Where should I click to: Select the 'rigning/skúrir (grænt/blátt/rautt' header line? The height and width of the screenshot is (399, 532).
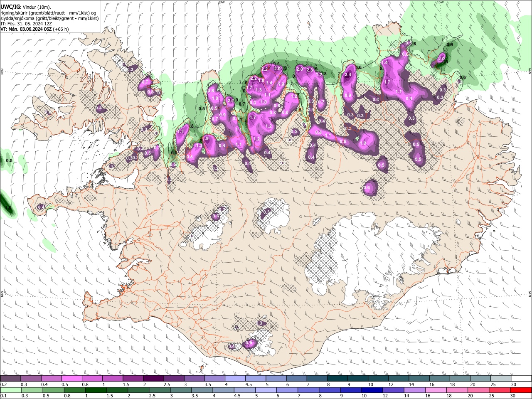click(49, 13)
